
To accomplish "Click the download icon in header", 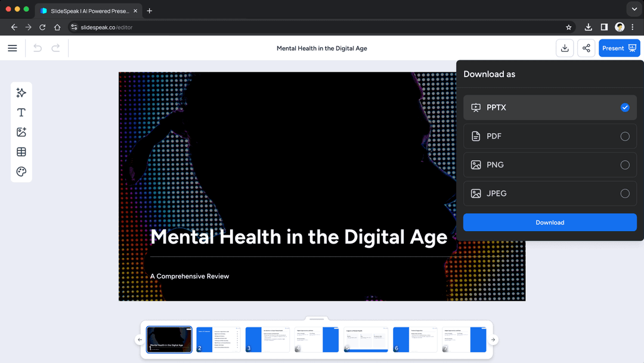I will (x=565, y=48).
